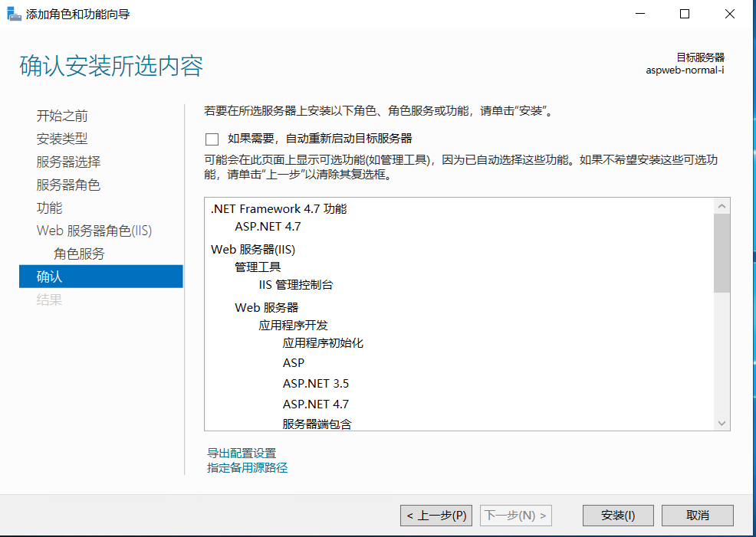Click the 安装(I) install button
756x537 pixels.
618,516
